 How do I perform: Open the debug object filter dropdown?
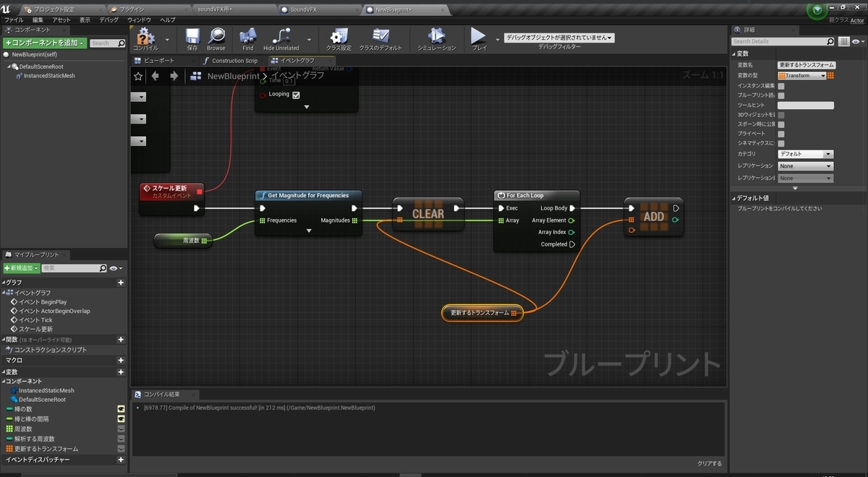tap(559, 38)
